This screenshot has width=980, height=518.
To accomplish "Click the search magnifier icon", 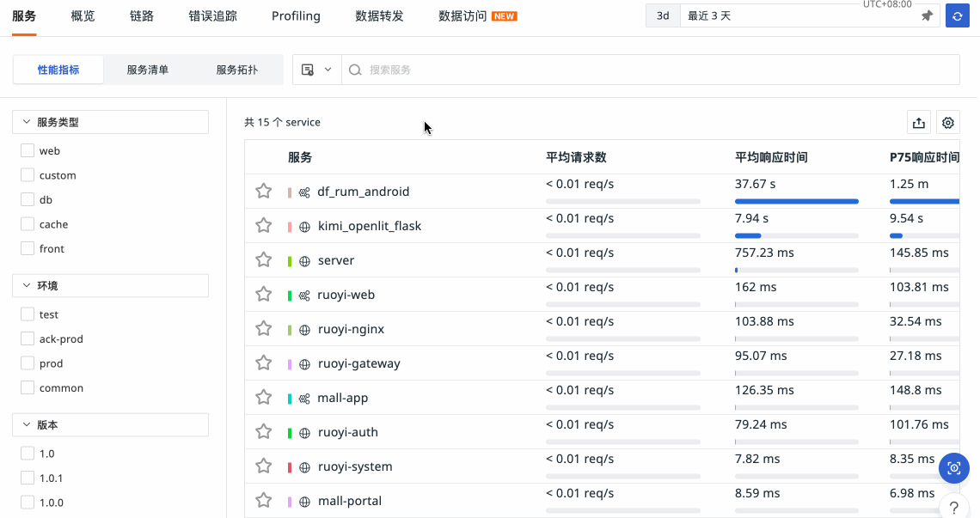I will tap(355, 70).
